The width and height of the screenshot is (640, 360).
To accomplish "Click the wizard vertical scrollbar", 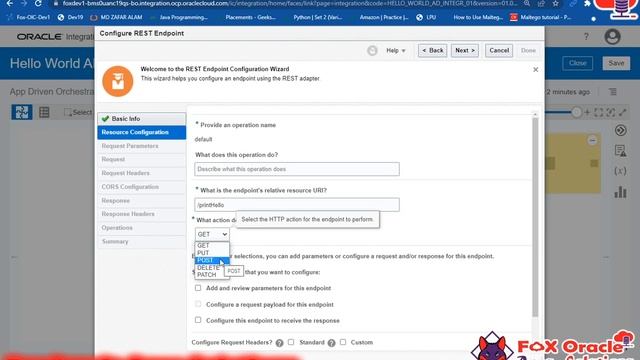I will [535, 216].
